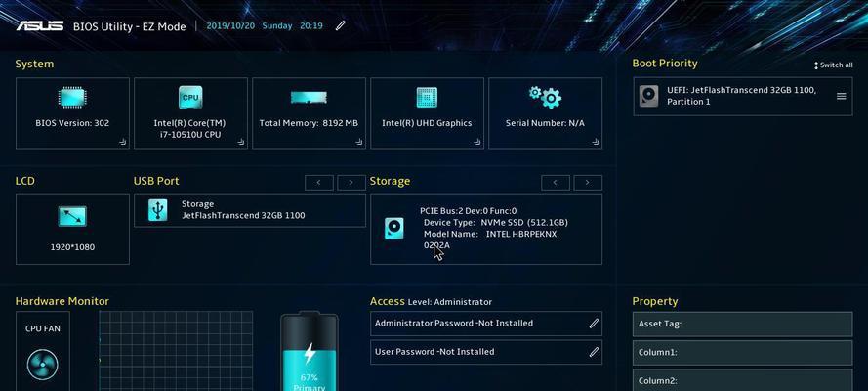Click the BIOS Version: 302 text

click(x=72, y=123)
